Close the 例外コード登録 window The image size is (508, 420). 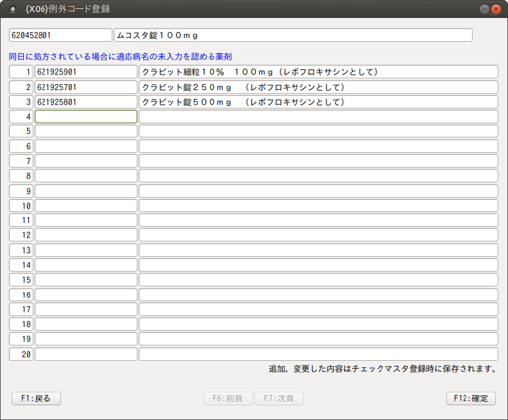(496, 10)
